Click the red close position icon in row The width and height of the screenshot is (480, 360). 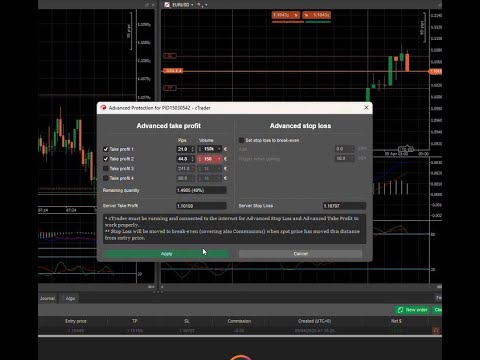tap(436, 330)
